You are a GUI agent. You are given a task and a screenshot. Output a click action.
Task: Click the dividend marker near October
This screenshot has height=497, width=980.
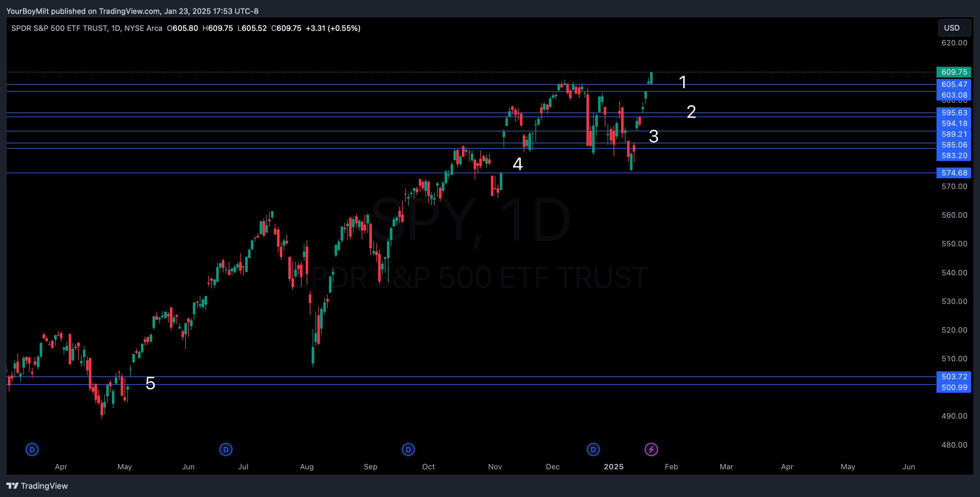[x=408, y=449]
